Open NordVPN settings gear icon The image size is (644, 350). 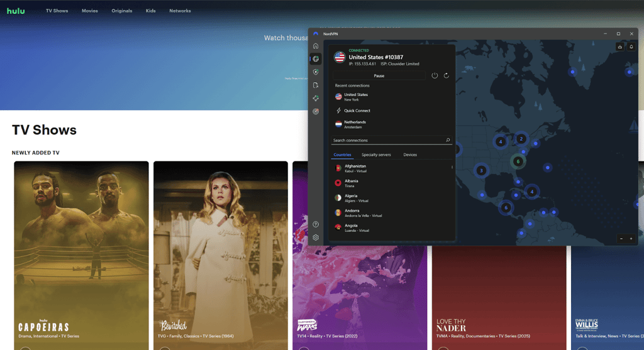click(316, 238)
